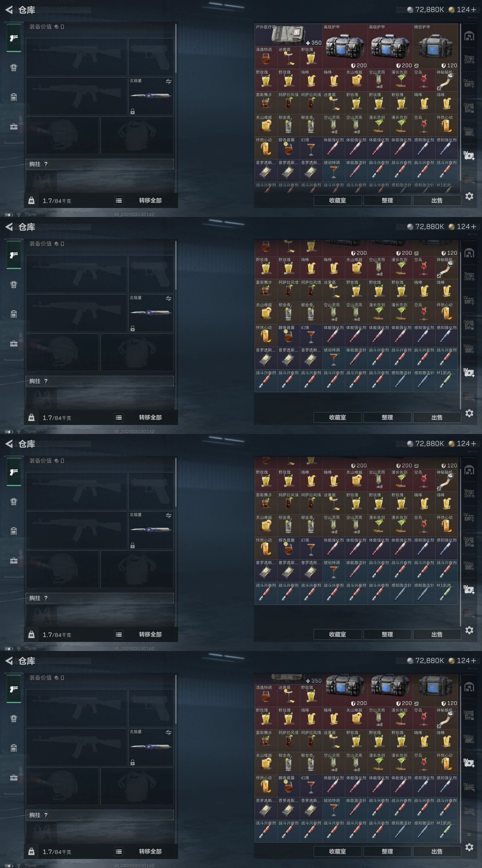Toggle the swap arrows on topmost 北极星 slot

coord(168,82)
